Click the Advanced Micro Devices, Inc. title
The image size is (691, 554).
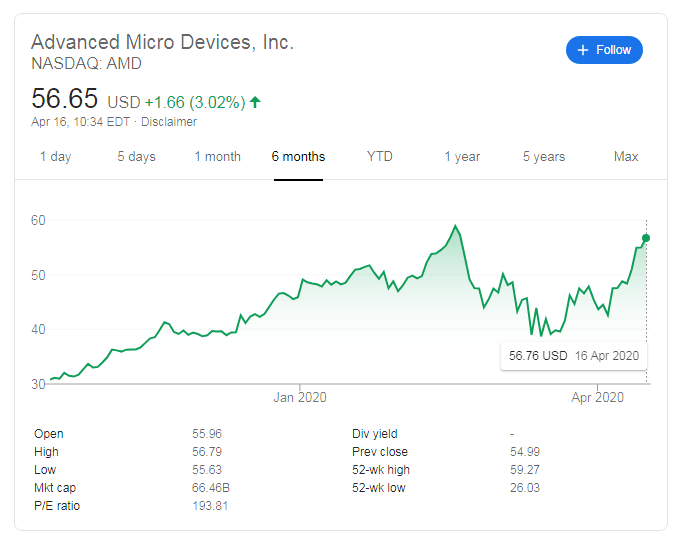162,42
